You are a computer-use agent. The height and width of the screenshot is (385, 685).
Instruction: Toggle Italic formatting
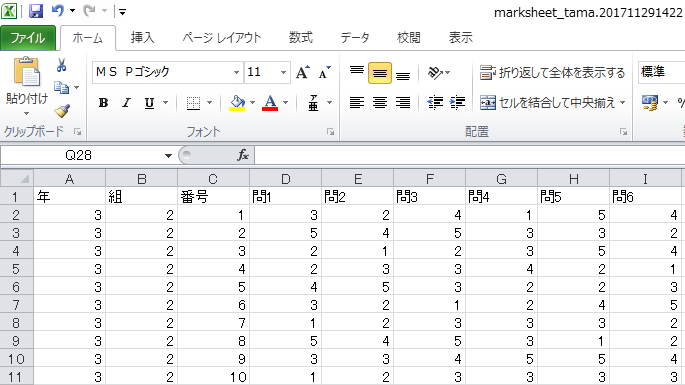(x=126, y=103)
